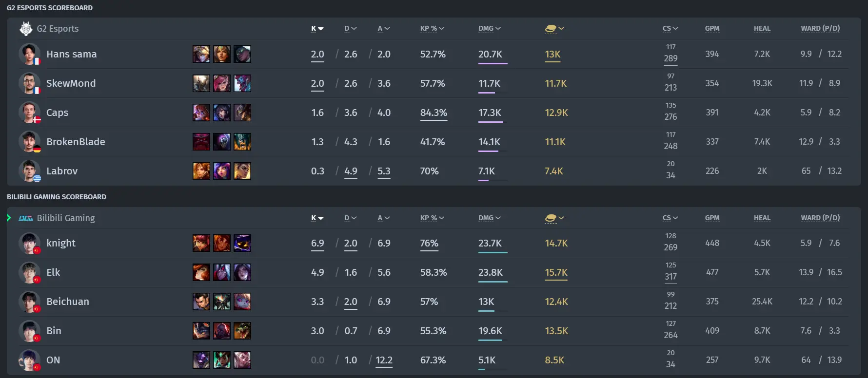This screenshot has height=378, width=868.
Task: Click Elk's first champion icon
Action: pyautogui.click(x=201, y=272)
